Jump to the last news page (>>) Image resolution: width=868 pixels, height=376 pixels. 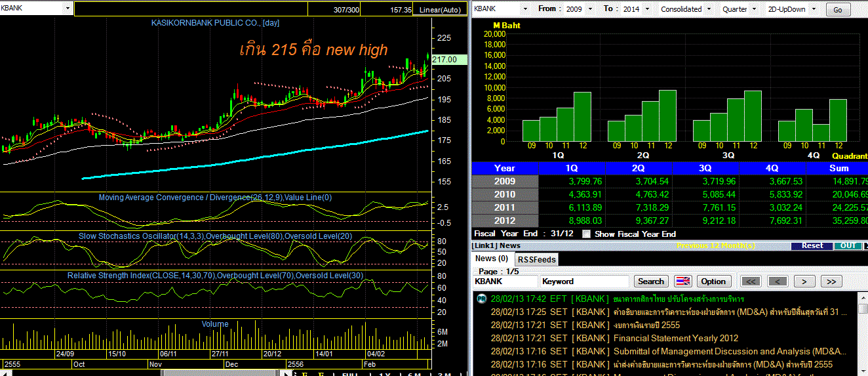(831, 282)
